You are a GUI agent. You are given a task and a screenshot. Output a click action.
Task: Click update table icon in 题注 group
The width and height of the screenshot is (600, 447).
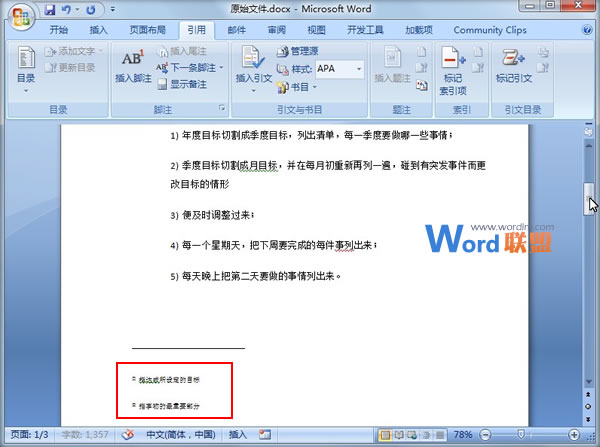click(x=421, y=68)
